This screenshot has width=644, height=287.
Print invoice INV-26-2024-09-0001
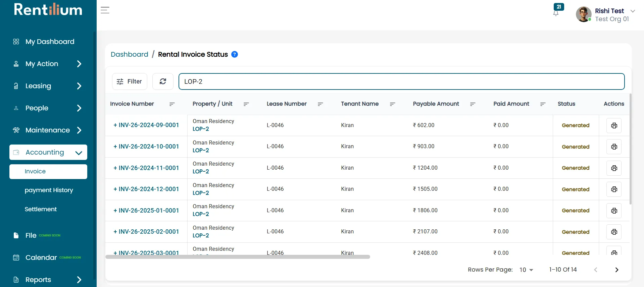pos(614,125)
